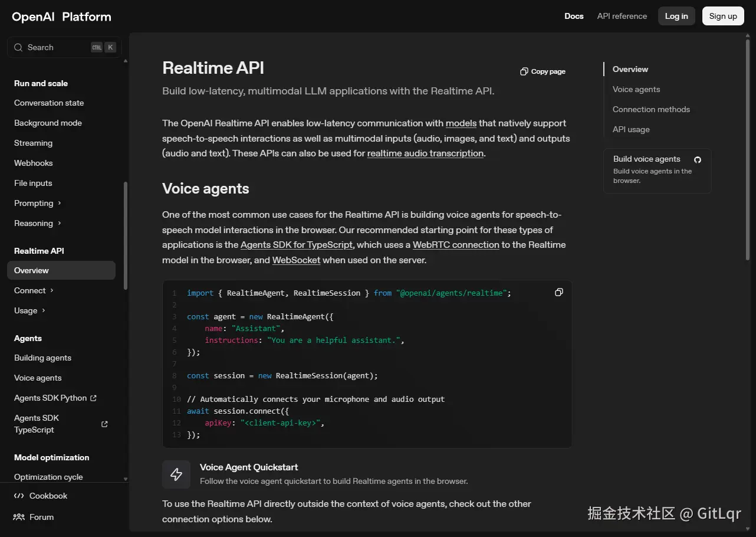This screenshot has height=537, width=756.
Task: Open the Docs tab in header
Action: point(574,16)
